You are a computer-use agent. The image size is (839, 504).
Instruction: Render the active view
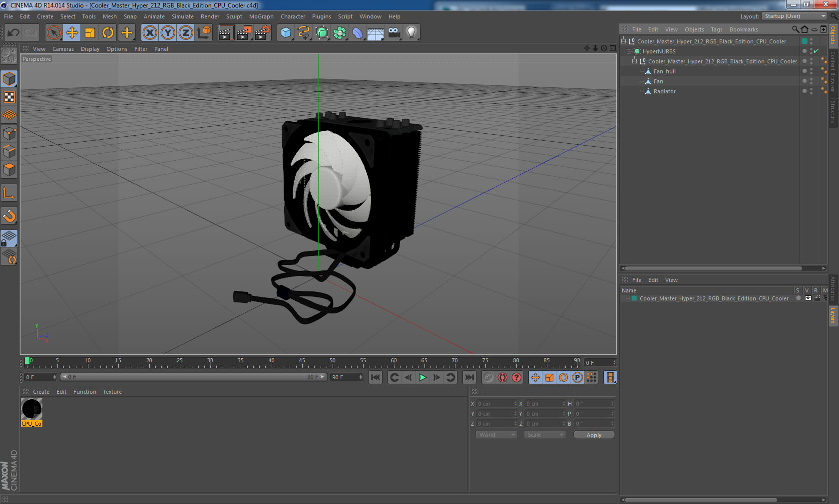click(226, 33)
